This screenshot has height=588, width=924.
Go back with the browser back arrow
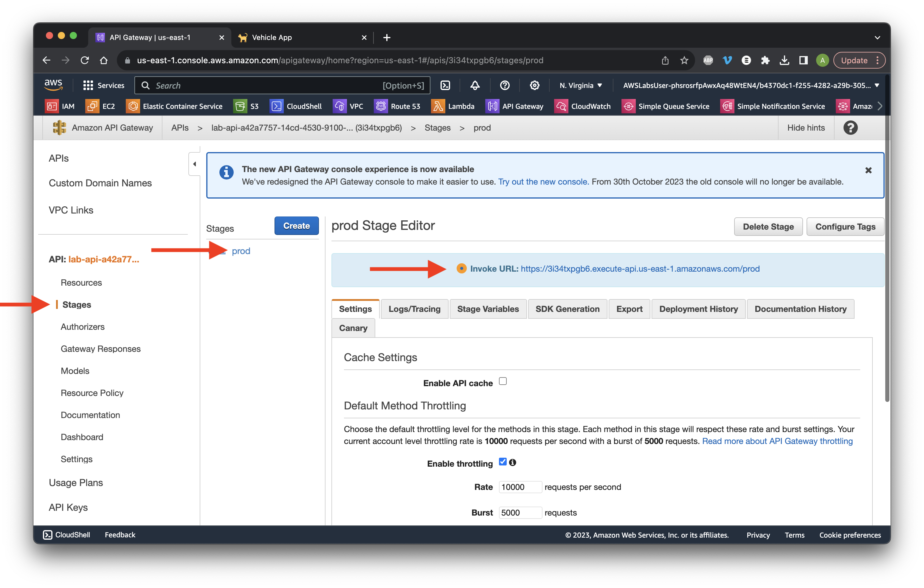(46, 60)
